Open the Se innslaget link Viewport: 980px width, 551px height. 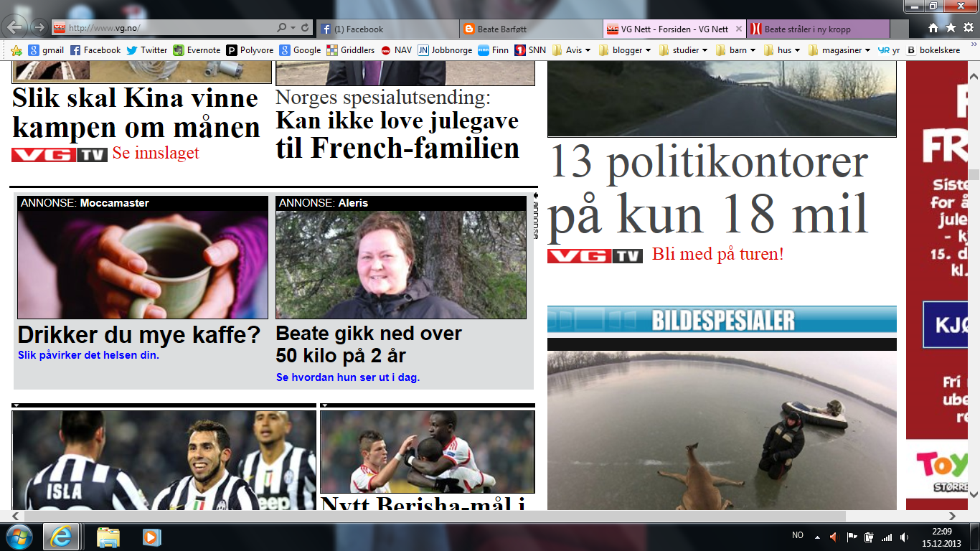[x=156, y=153]
